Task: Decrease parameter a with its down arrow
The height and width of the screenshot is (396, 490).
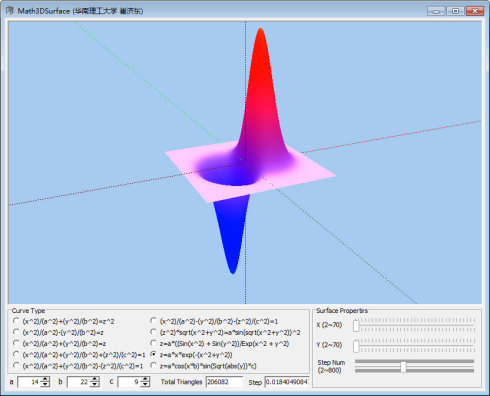Action: (x=45, y=384)
